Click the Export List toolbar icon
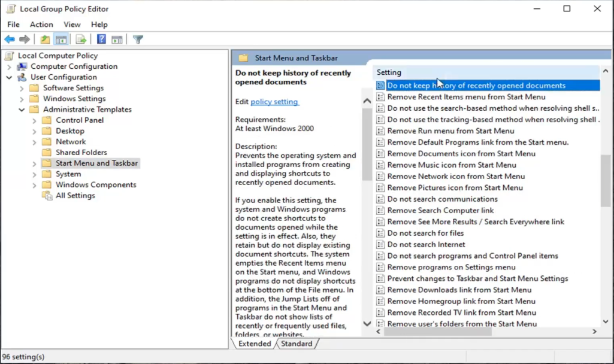614x364 pixels. [x=81, y=39]
